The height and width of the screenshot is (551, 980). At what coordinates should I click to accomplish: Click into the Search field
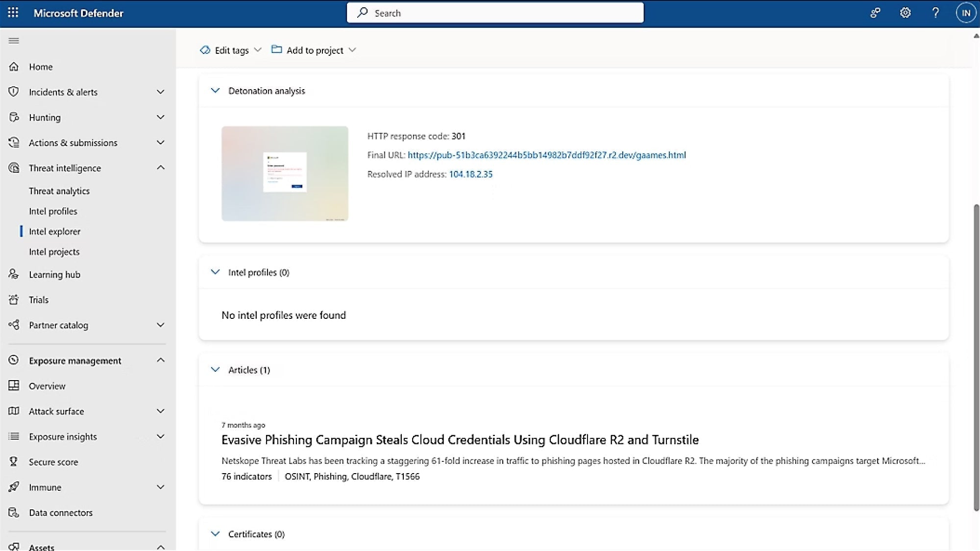(x=495, y=13)
